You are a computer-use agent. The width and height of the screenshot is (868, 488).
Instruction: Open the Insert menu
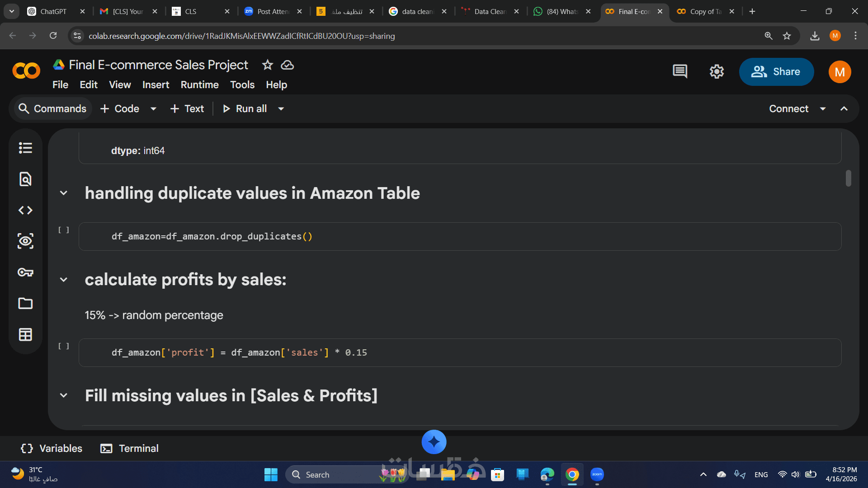156,85
